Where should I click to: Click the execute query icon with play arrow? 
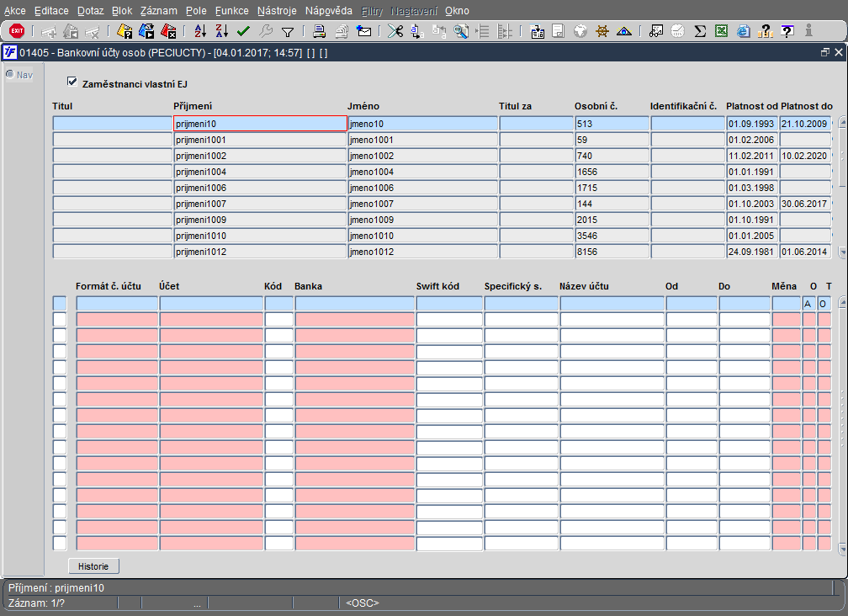[146, 31]
